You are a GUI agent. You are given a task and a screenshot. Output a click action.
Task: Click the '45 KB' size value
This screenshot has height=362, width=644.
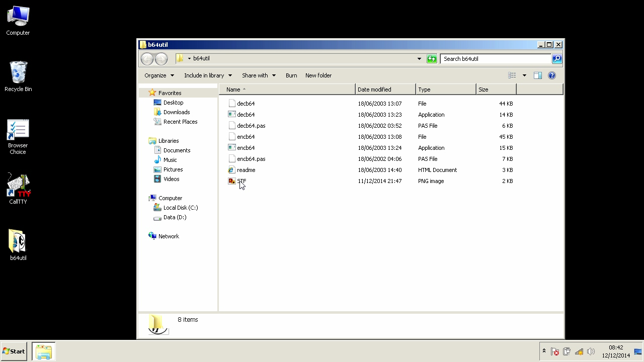[x=506, y=137]
